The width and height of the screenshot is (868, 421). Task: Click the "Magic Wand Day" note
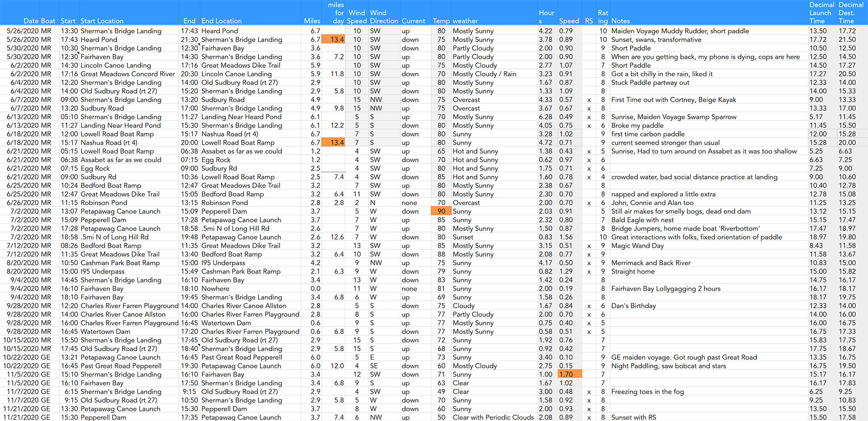637,246
